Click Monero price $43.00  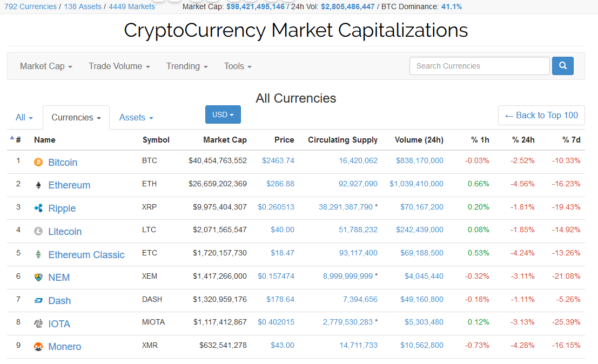pos(282,345)
